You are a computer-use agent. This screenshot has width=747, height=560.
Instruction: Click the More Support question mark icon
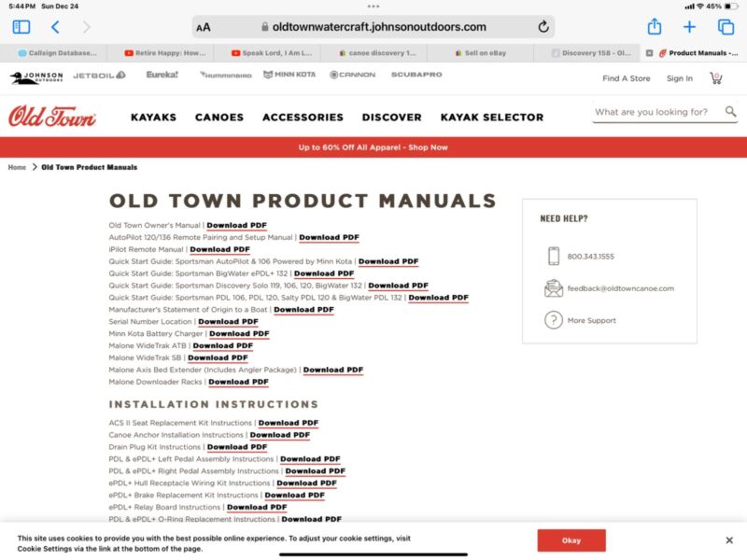tap(553, 320)
